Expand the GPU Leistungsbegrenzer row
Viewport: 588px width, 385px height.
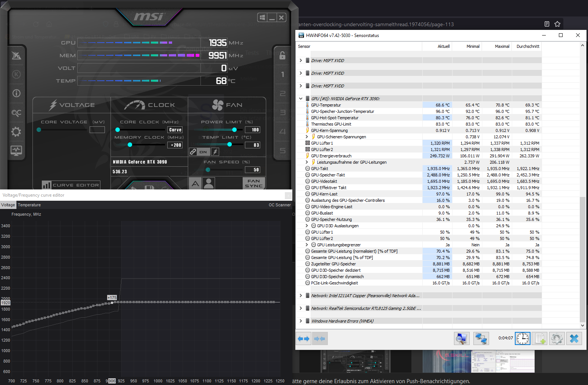[x=307, y=245]
